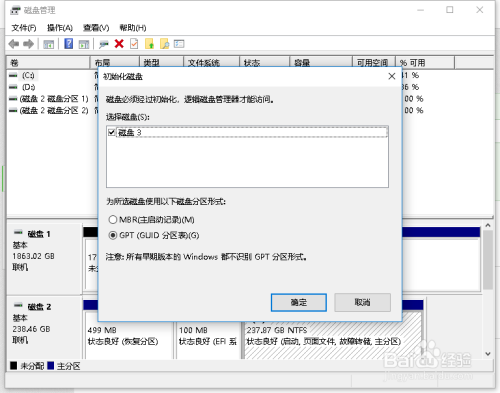This screenshot has width=500, height=393.
Task: Click the 499 MB recovery partition
Action: (128, 336)
